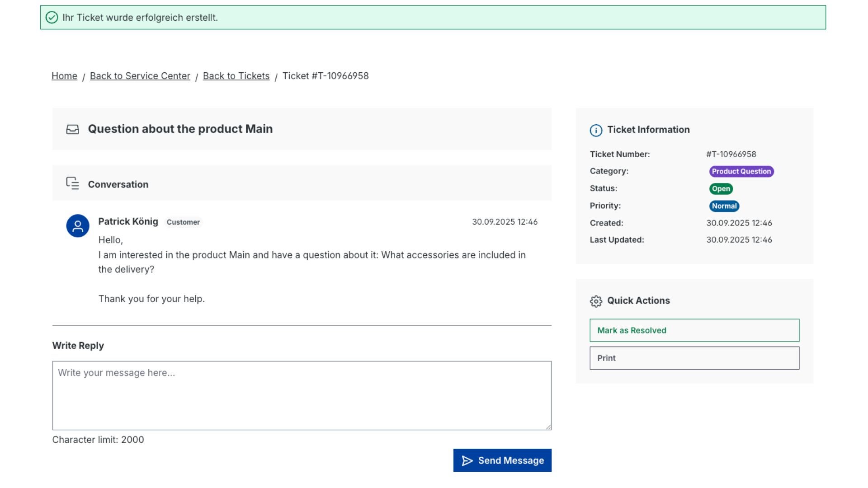Open the Home breadcrumb link
This screenshot has width=868, height=488.
point(64,76)
